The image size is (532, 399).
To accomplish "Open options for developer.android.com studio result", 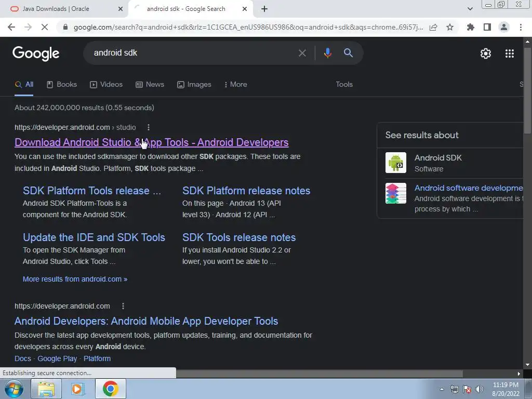I will click(148, 128).
